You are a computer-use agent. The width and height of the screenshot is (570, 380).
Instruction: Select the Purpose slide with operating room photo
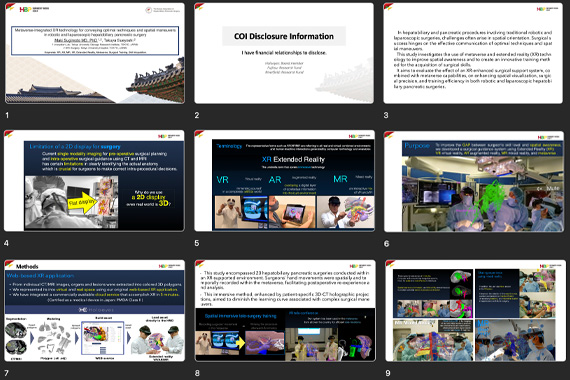[x=474, y=181]
